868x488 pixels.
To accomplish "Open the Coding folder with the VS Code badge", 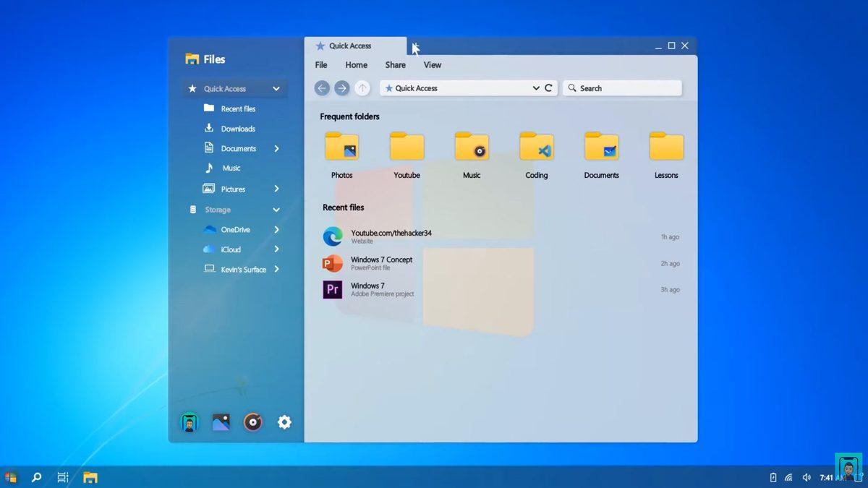I will [536, 145].
